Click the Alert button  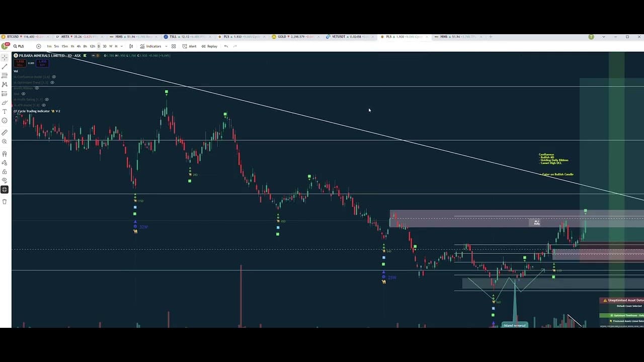(x=190, y=46)
